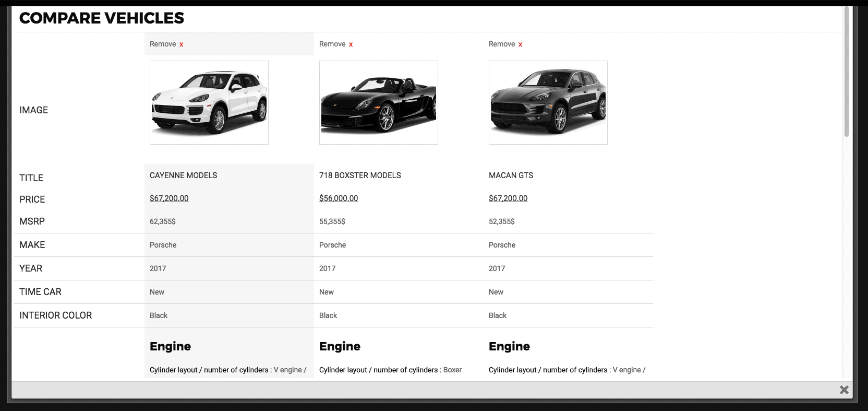The height and width of the screenshot is (411, 868).
Task: Click the vertical scrollbar of the compare dialog
Action: (847, 72)
